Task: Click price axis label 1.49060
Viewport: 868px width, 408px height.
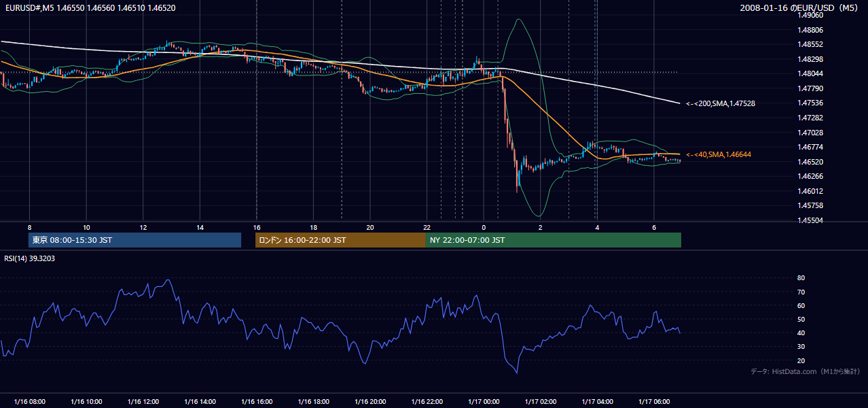Action: pos(810,15)
